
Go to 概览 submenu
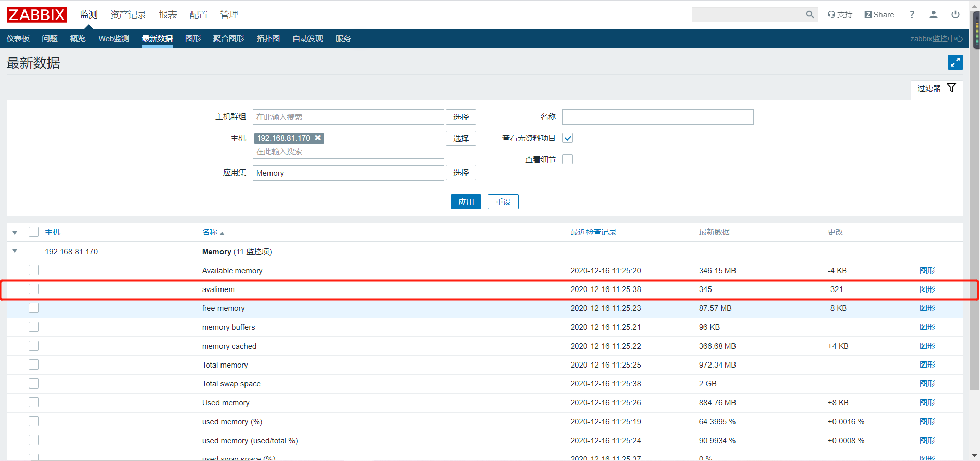pyautogui.click(x=78, y=39)
